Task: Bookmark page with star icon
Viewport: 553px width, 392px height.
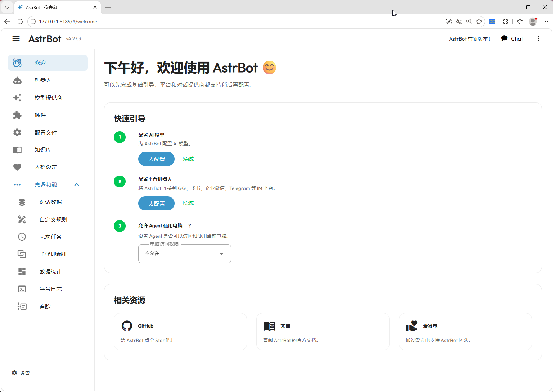Action: click(479, 22)
